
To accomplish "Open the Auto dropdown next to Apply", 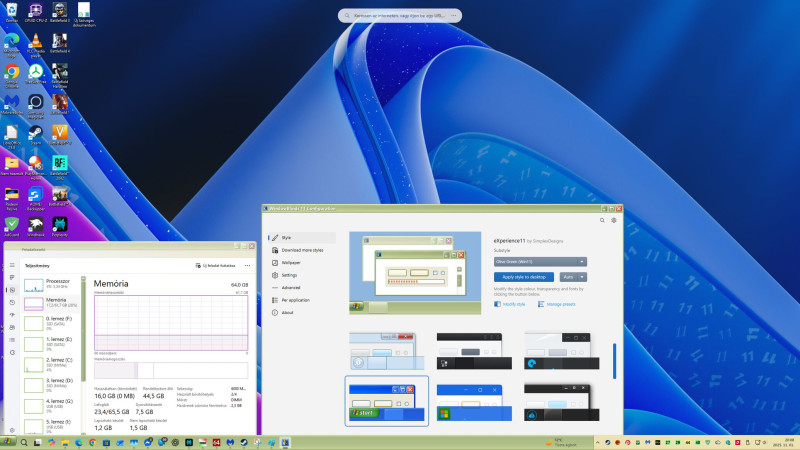I will 573,277.
